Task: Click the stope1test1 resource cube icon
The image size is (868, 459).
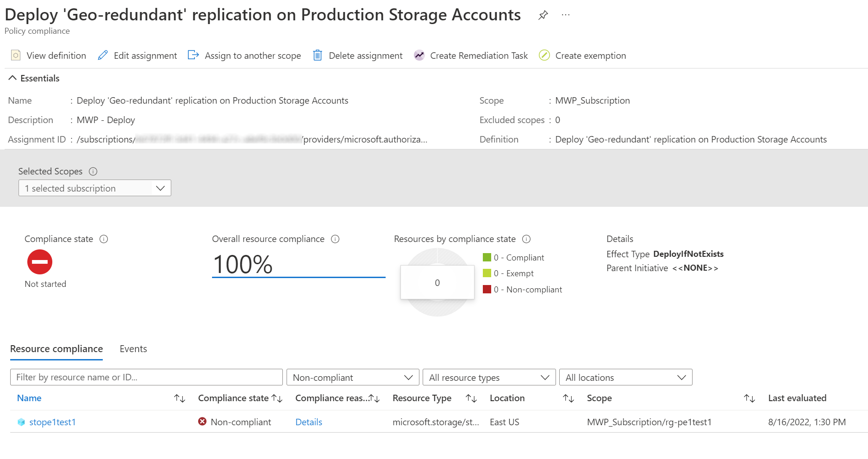Action: tap(21, 422)
